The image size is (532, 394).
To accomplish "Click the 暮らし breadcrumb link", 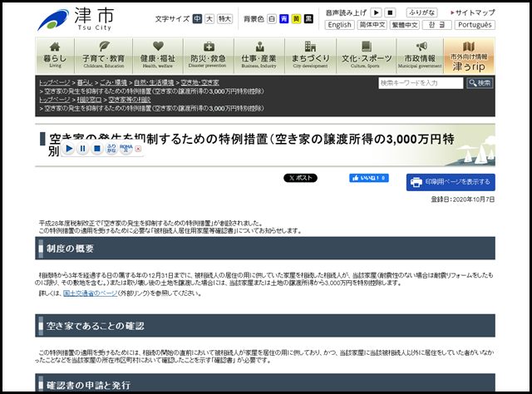I will (85, 82).
